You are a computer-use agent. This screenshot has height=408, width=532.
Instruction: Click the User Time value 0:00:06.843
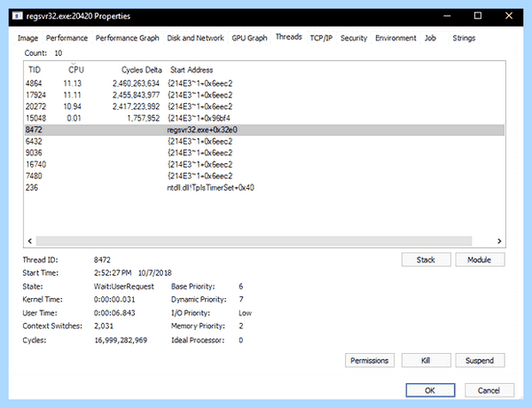point(114,313)
